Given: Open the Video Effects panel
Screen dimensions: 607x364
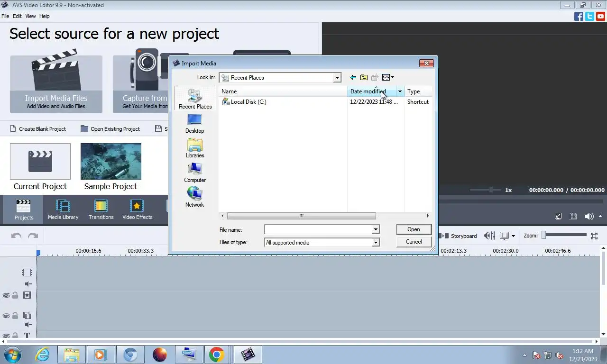Looking at the screenshot, I should tap(137, 209).
